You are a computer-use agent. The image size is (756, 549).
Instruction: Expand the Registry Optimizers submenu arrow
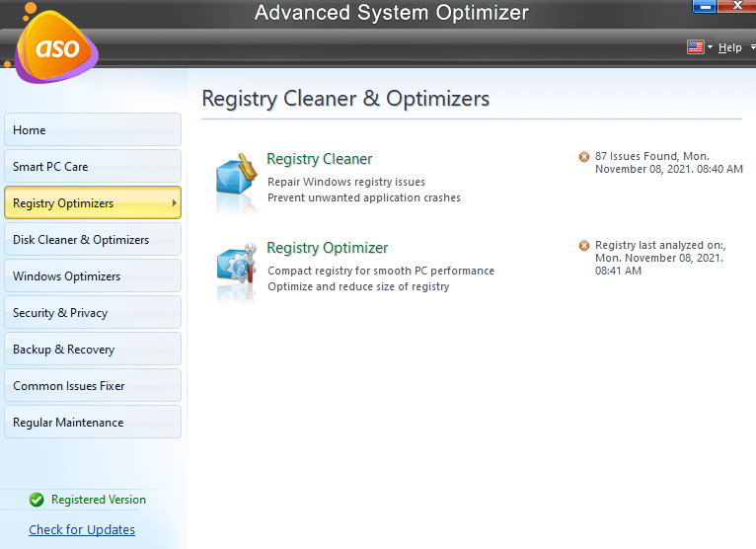point(175,203)
